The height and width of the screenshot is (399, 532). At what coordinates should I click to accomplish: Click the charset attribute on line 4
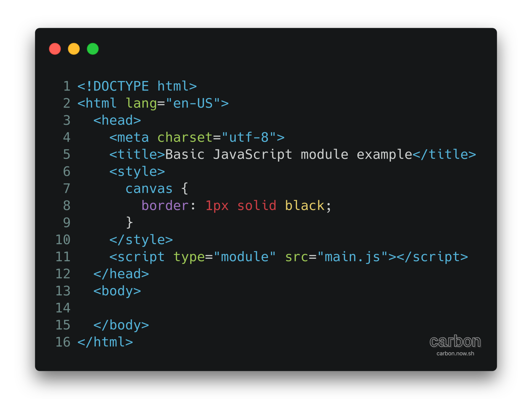(x=185, y=137)
